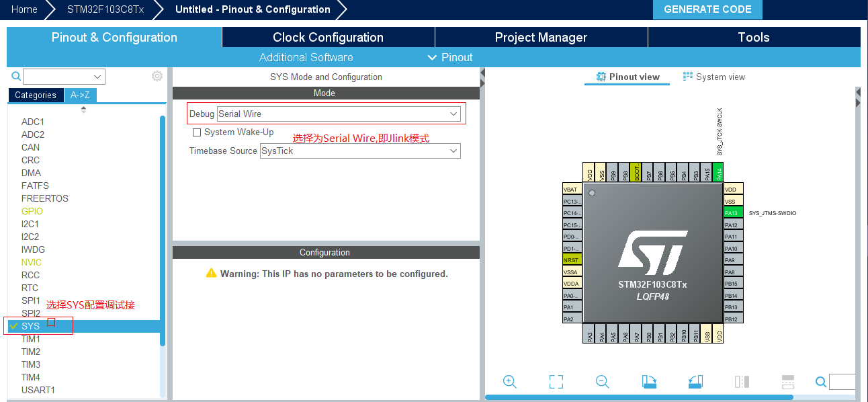Select CAN in the peripheral list

[x=30, y=147]
